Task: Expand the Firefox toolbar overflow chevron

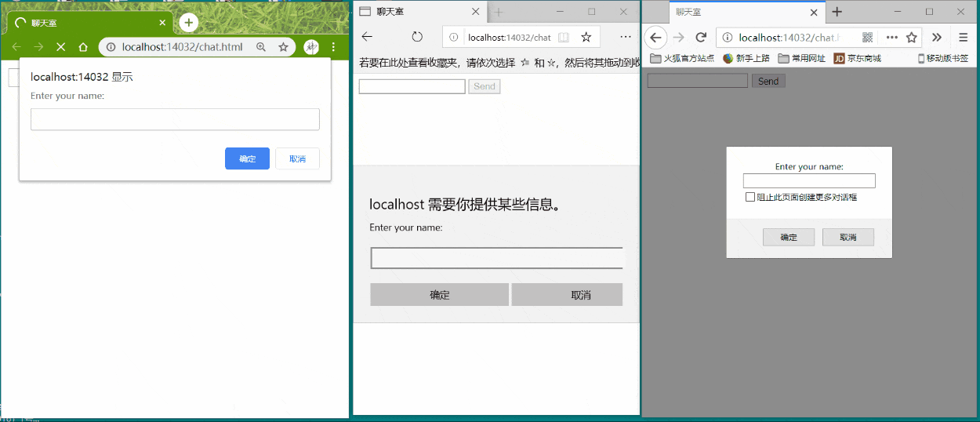Action: point(936,37)
